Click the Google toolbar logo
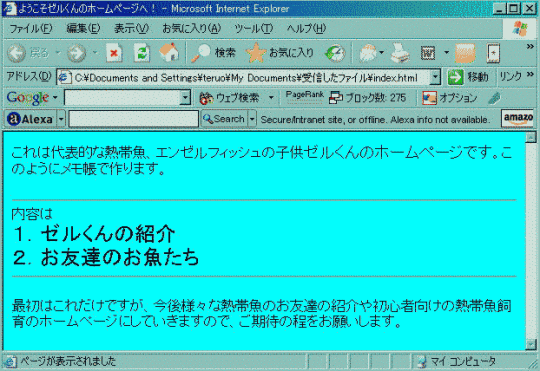 (28, 98)
